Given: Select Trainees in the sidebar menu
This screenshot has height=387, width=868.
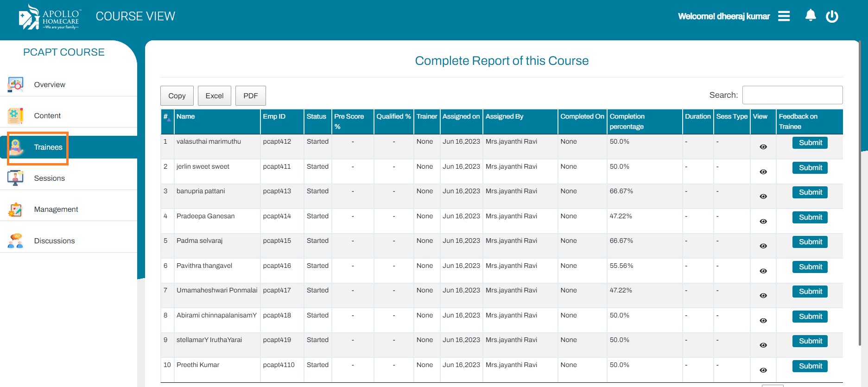Looking at the screenshot, I should point(48,147).
